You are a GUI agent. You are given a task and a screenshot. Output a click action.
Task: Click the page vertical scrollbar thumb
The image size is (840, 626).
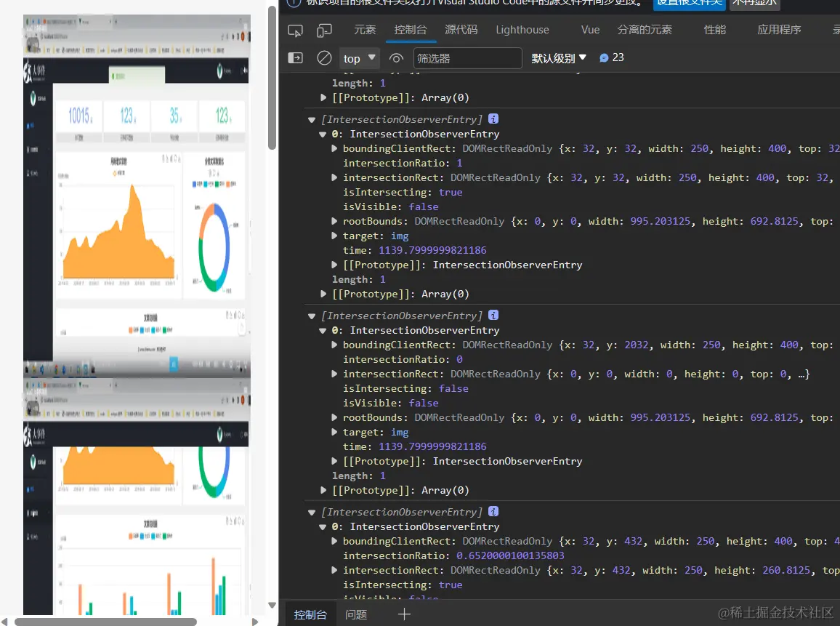(272, 79)
